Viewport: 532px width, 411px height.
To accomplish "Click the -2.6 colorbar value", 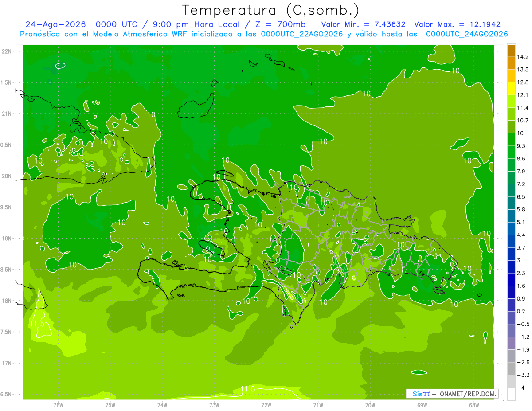I will click(x=523, y=362).
